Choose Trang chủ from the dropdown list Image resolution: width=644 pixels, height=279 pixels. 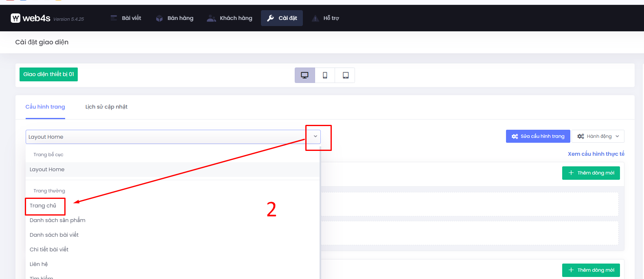[43, 206]
